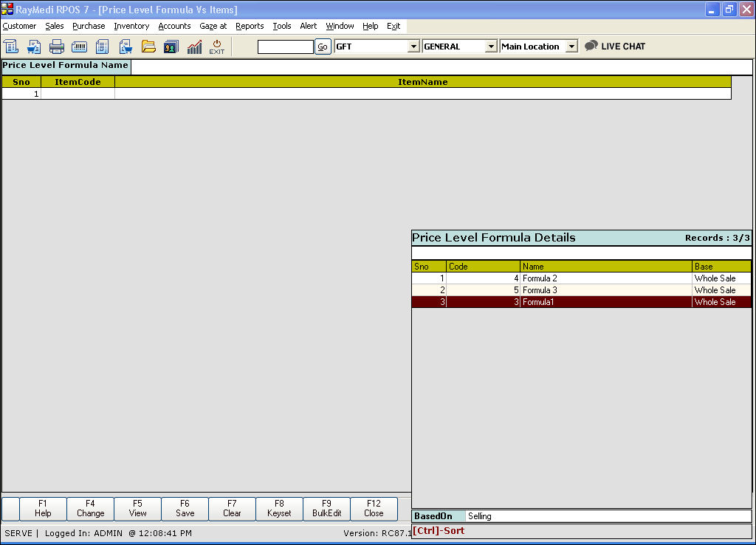Click the ItemName column header
This screenshot has width=756, height=545.
pyautogui.click(x=423, y=82)
